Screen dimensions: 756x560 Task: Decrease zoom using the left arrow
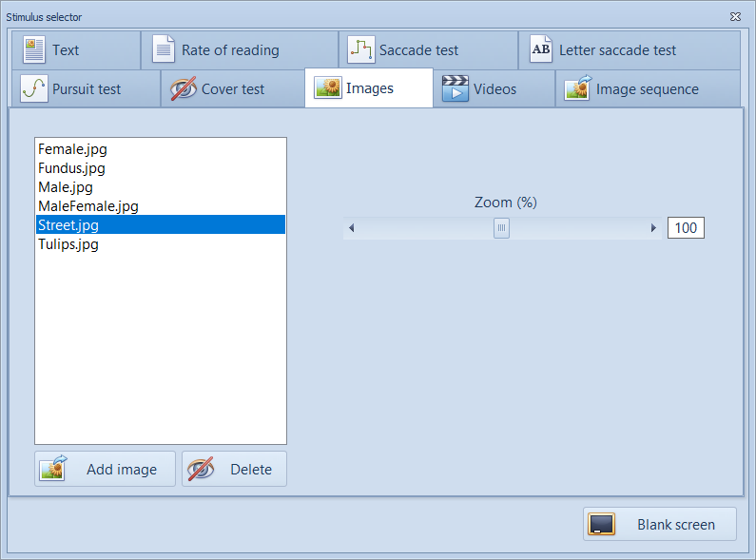click(x=352, y=228)
